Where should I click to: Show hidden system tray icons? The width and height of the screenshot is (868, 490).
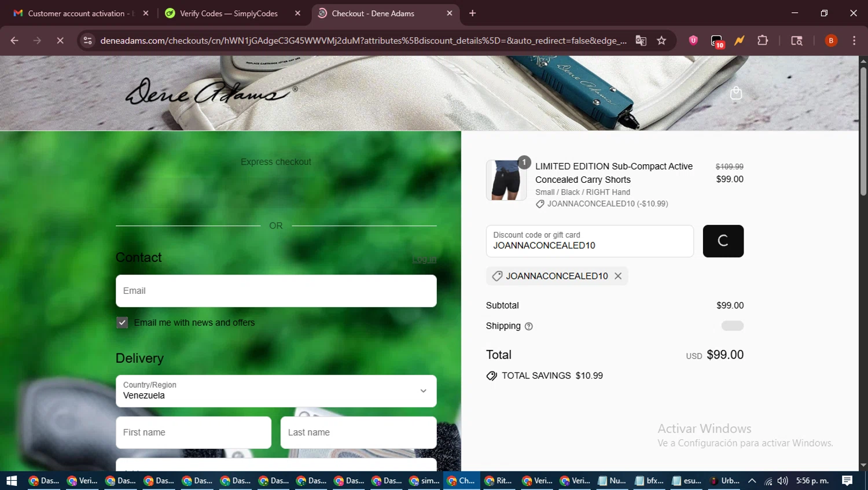click(752, 481)
